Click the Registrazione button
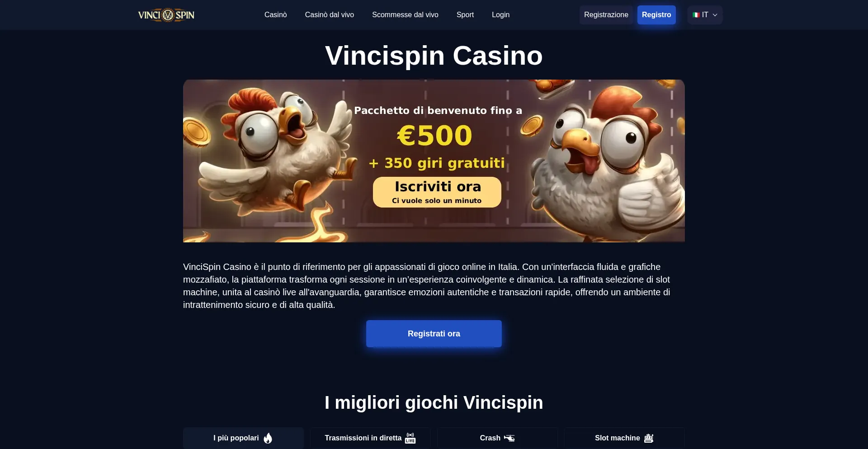 point(606,15)
